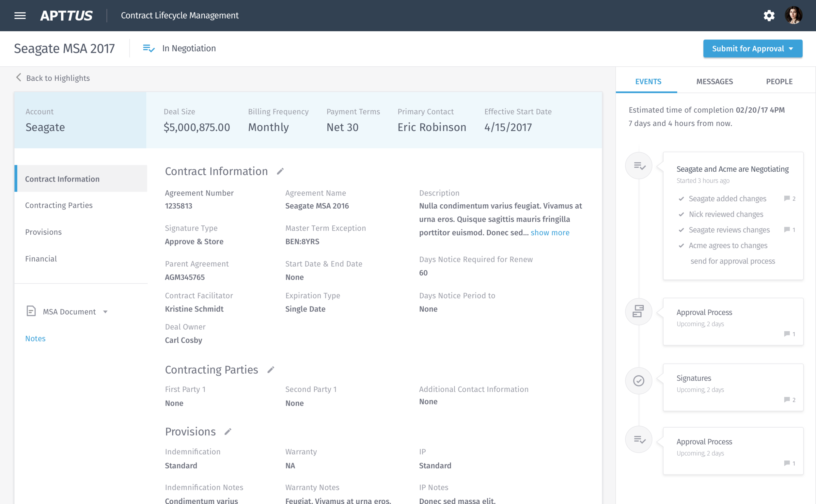Click the In Negotiation status icon
Image resolution: width=816 pixels, height=504 pixels.
(148, 48)
